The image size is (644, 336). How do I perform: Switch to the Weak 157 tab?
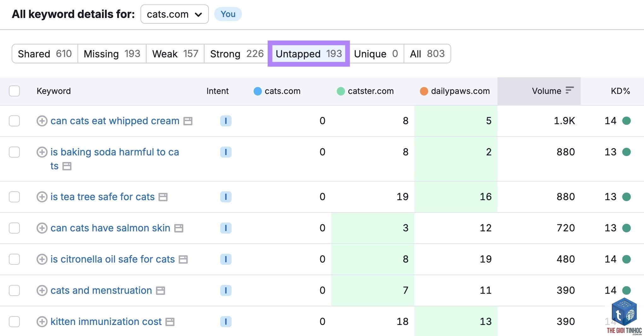point(175,54)
